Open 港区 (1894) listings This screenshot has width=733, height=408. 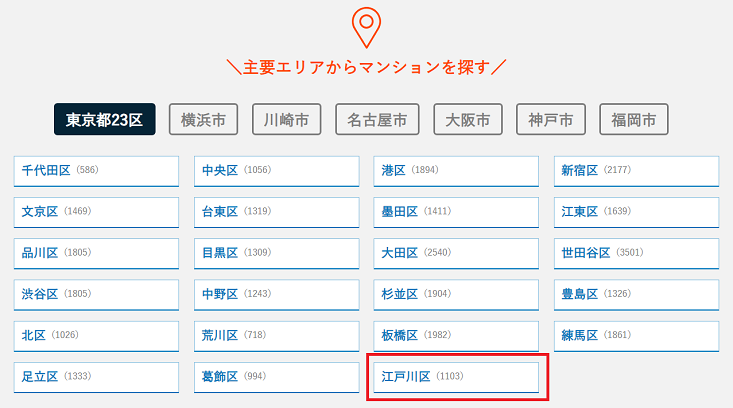tap(456, 171)
